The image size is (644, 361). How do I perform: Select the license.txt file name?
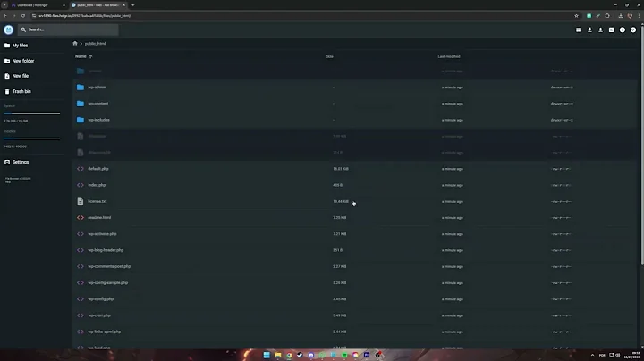coord(97,201)
